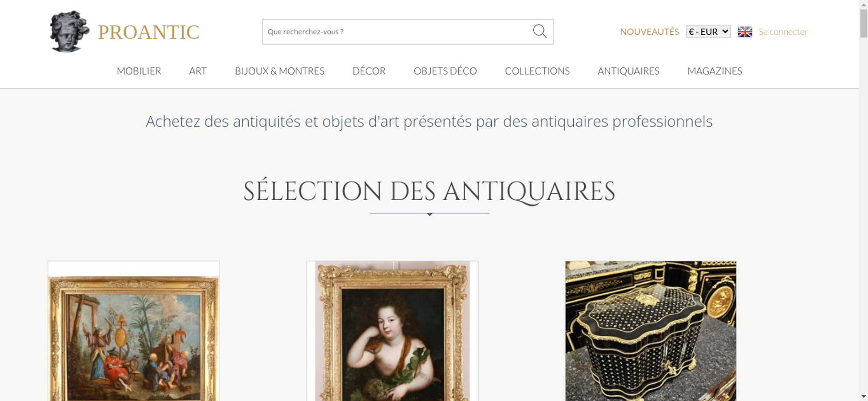868x401 pixels.
Task: Open the Décor menu
Action: [x=369, y=71]
